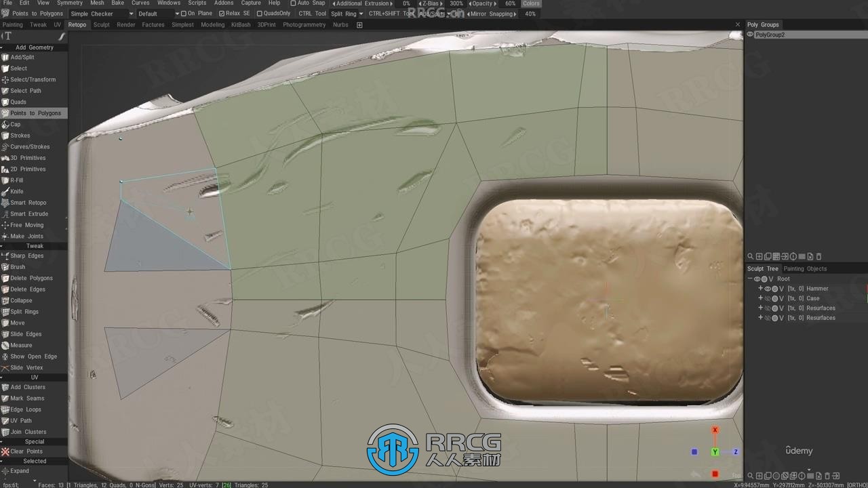
Task: Activate the Curves/Strokes tool
Action: [34, 146]
